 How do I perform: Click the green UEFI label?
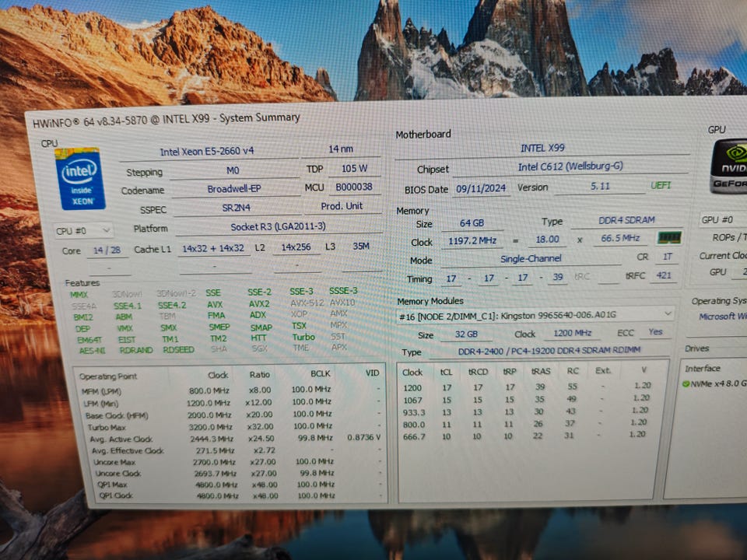(x=661, y=185)
